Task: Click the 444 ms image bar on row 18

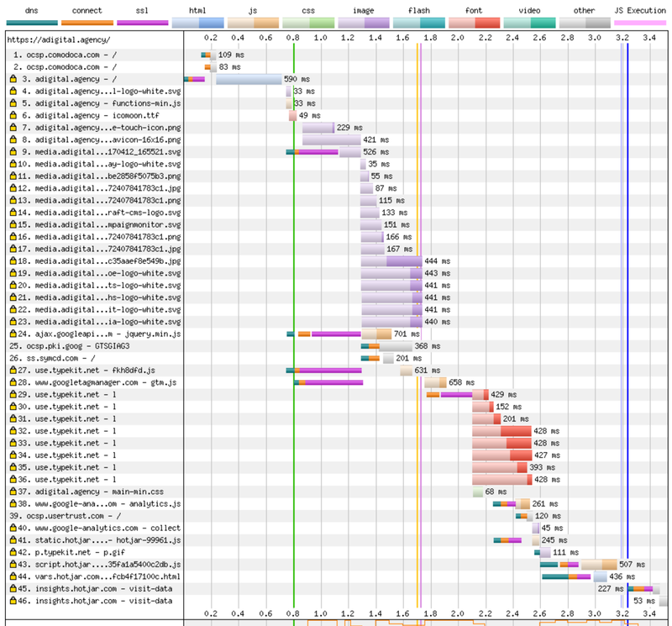Action: point(391,260)
